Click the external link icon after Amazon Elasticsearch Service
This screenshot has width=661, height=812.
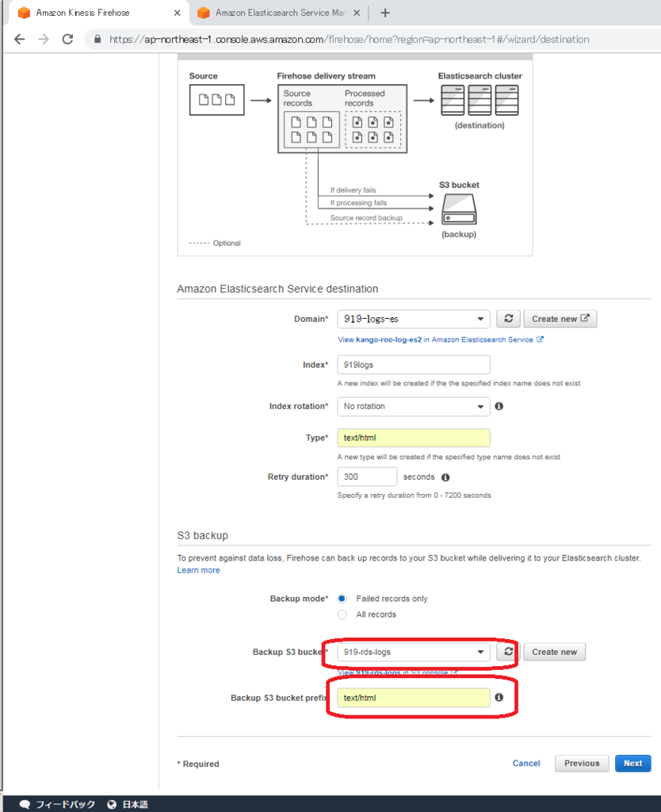click(x=540, y=339)
